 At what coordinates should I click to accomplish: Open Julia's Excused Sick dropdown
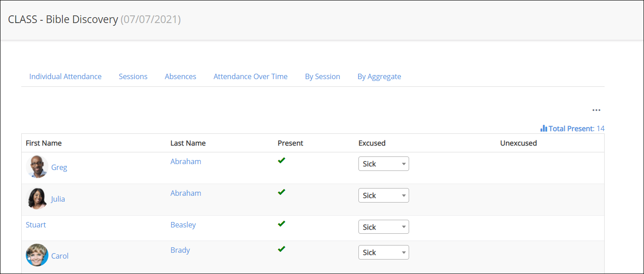(383, 195)
